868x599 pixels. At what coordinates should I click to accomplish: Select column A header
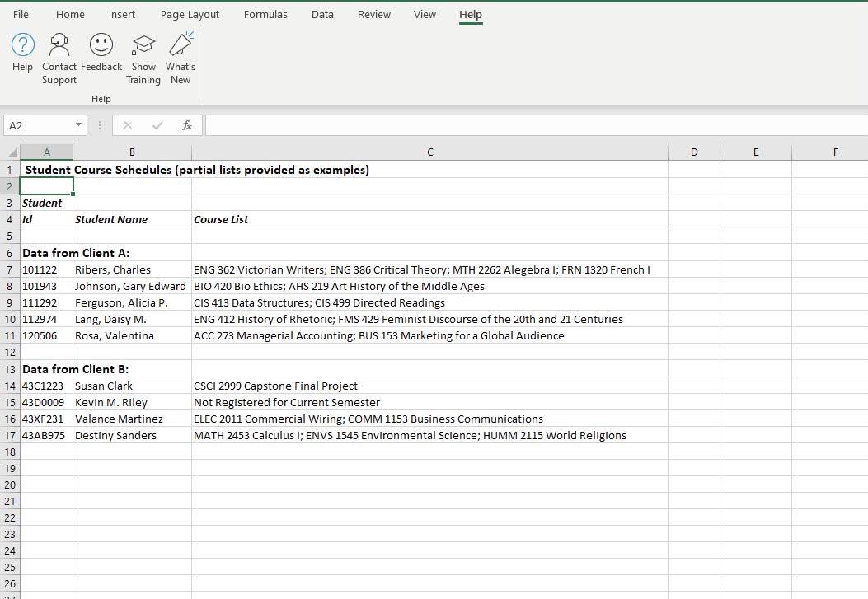tap(46, 152)
